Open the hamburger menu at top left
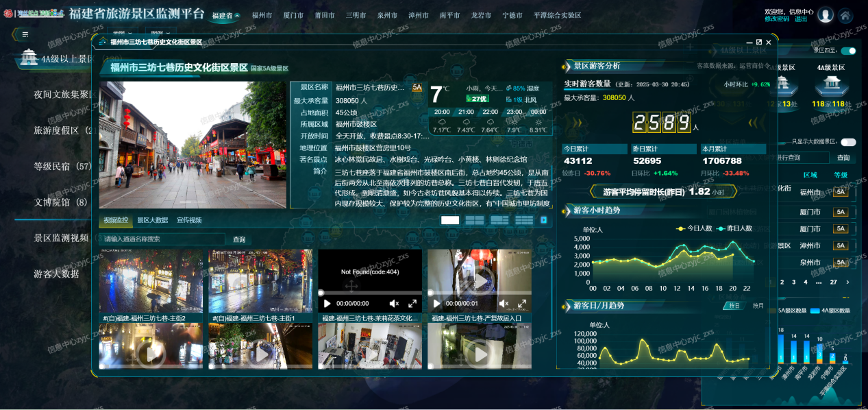Screen dimensions: 868x410 pos(25,34)
